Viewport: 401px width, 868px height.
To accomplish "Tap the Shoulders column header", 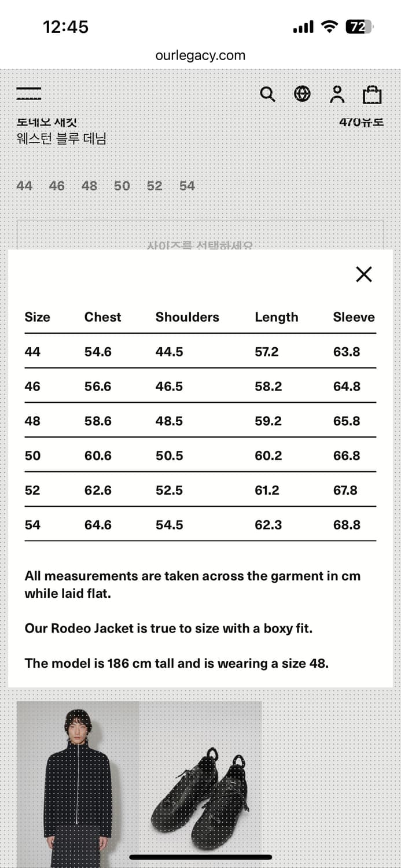I will click(187, 317).
